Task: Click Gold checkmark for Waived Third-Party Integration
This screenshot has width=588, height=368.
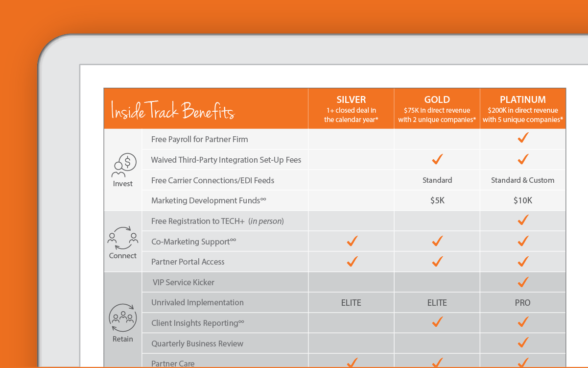Action: [x=437, y=159]
